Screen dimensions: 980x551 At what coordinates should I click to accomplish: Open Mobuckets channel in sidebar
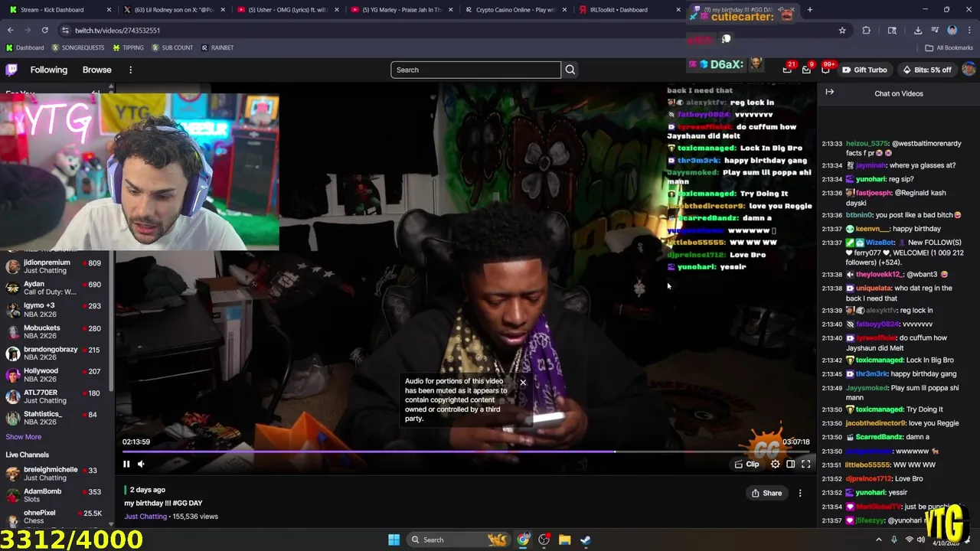click(x=57, y=331)
